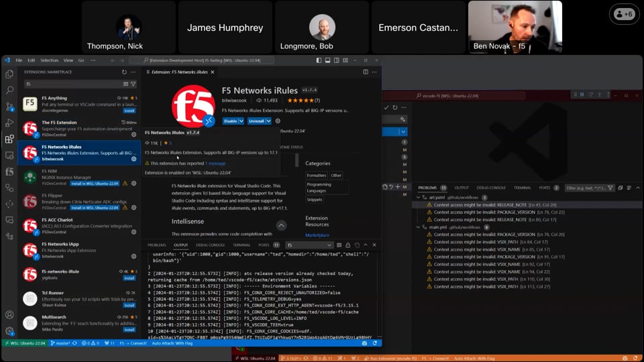
Task: Open the 1 message link in tooltip
Action: click(215, 164)
